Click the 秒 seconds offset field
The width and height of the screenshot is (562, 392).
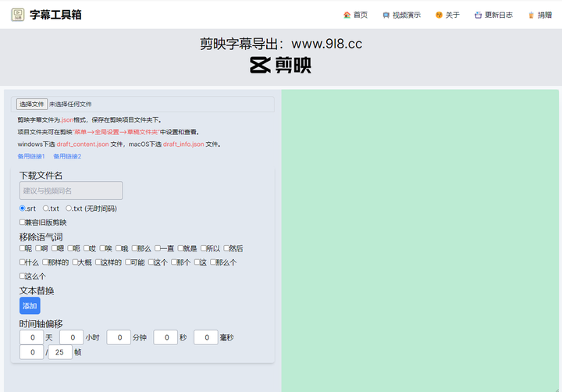[165, 337]
